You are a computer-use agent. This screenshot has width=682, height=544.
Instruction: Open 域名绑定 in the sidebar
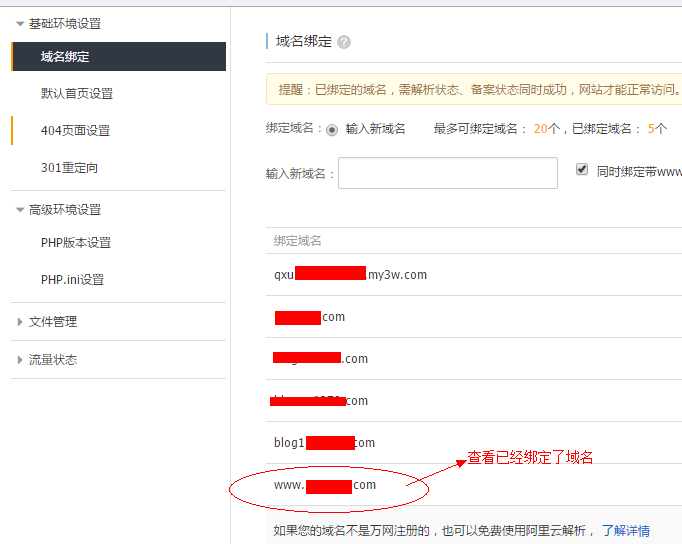pos(65,57)
